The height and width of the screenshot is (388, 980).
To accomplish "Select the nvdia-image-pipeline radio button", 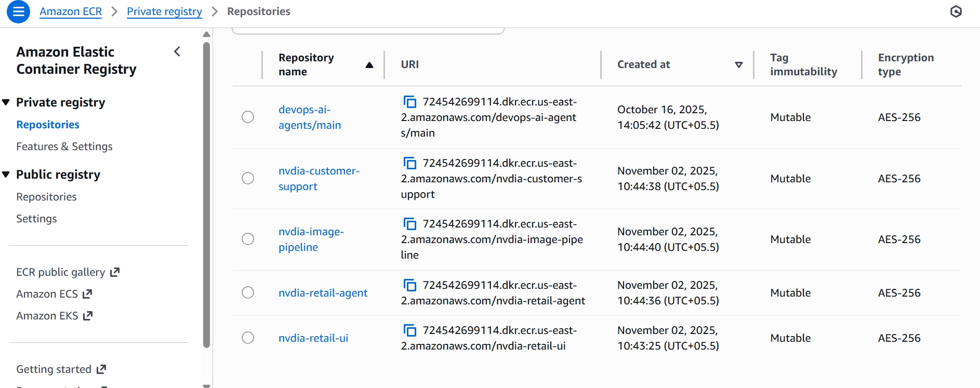I will point(248,239).
